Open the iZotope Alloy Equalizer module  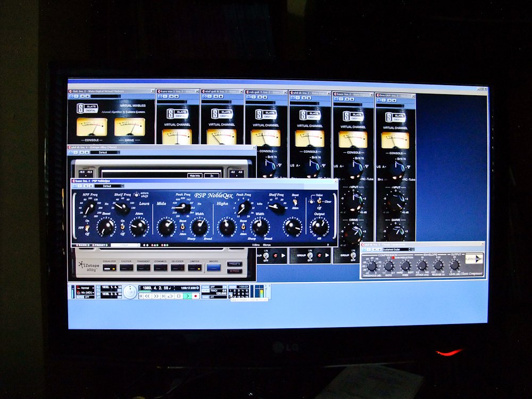pyautogui.click(x=109, y=268)
